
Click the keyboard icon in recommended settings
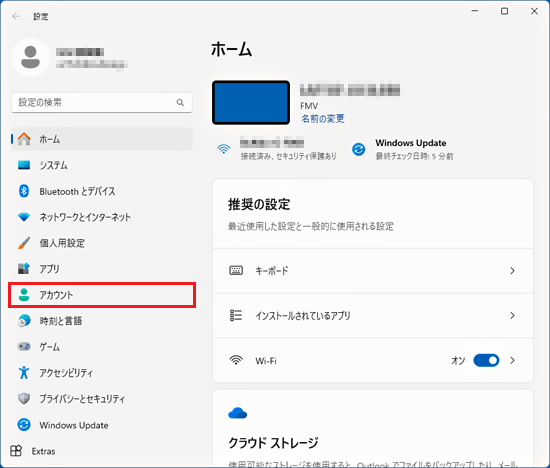coord(236,270)
